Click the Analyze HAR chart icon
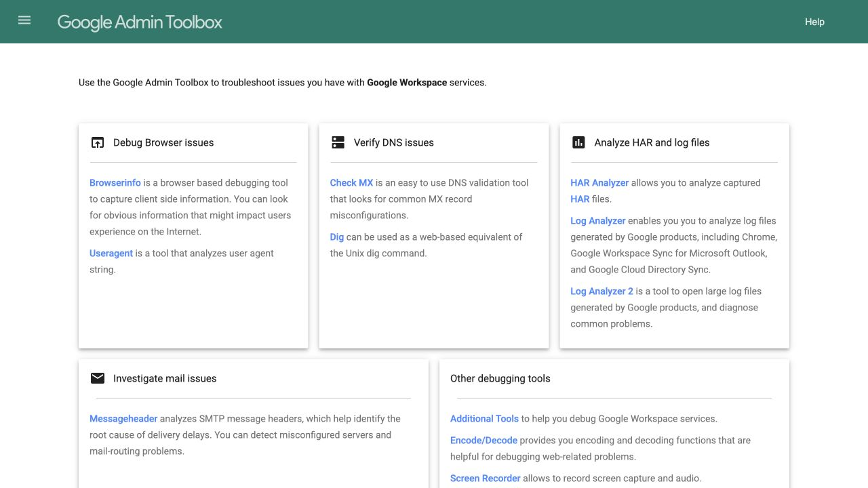Viewport: 868px width, 488px height. coord(578,142)
